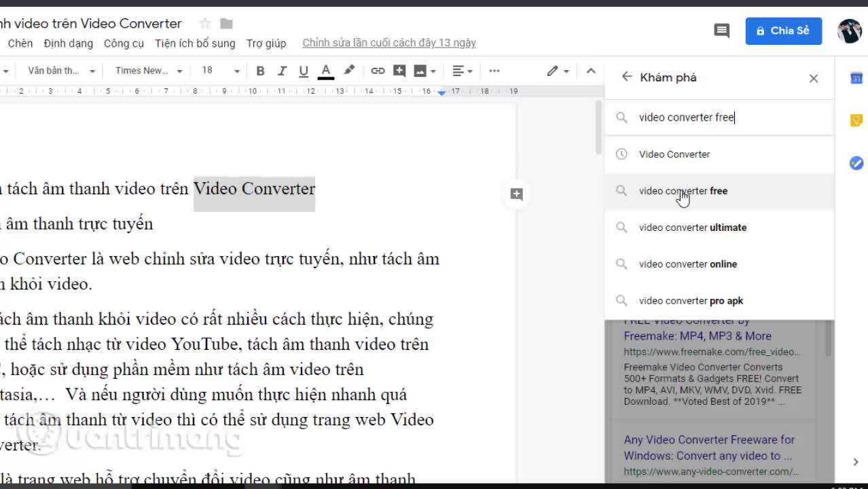The image size is (868, 489).
Task: Open text color picker
Action: point(326,71)
